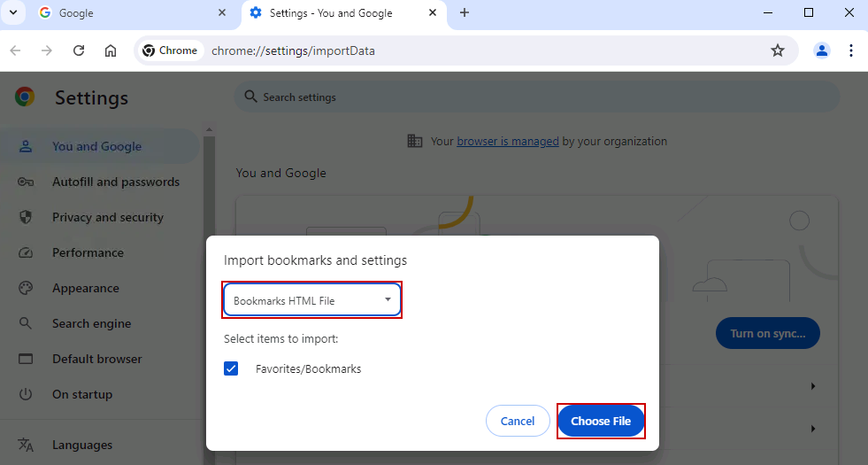This screenshot has height=465, width=868.
Task: Go to Autofill and passwords section
Action: (x=115, y=182)
